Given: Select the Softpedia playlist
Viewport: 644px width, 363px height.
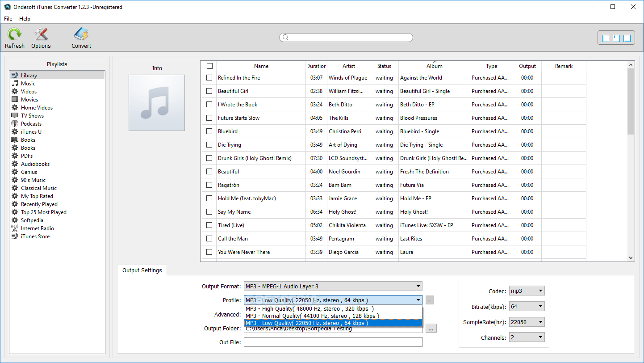Looking at the screenshot, I should (57, 220).
